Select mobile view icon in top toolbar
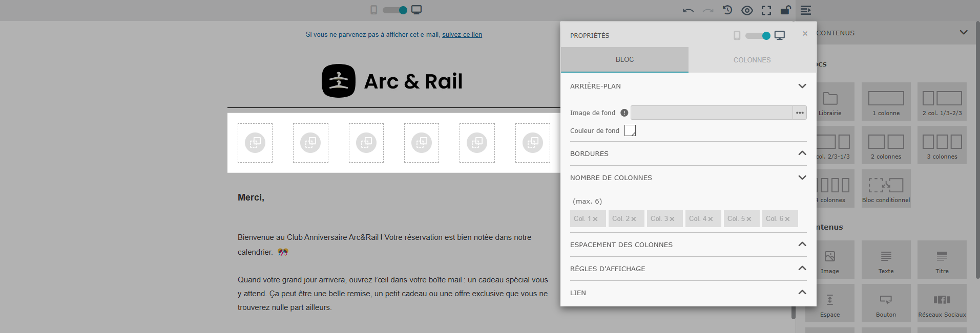980x333 pixels. tap(374, 10)
